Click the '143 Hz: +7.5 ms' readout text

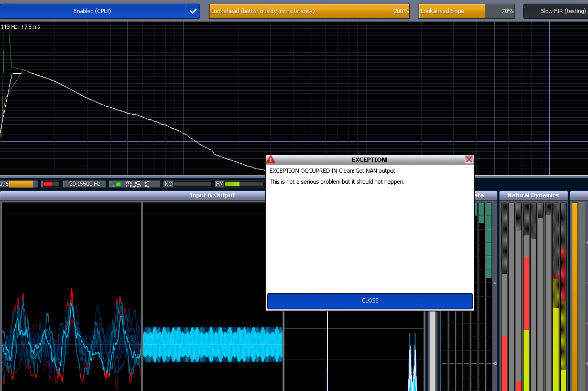pos(20,27)
